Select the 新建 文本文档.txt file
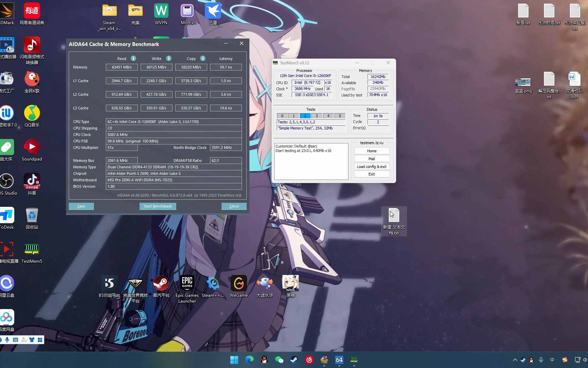Screen dimensions: 588x368 [x=394, y=221]
